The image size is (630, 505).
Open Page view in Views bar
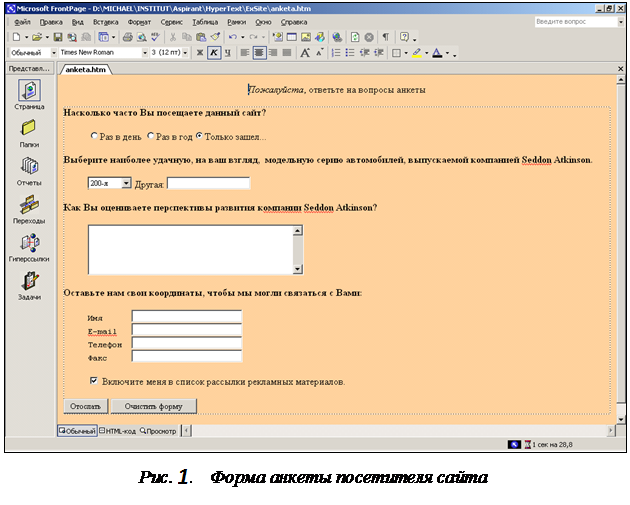coord(29,95)
